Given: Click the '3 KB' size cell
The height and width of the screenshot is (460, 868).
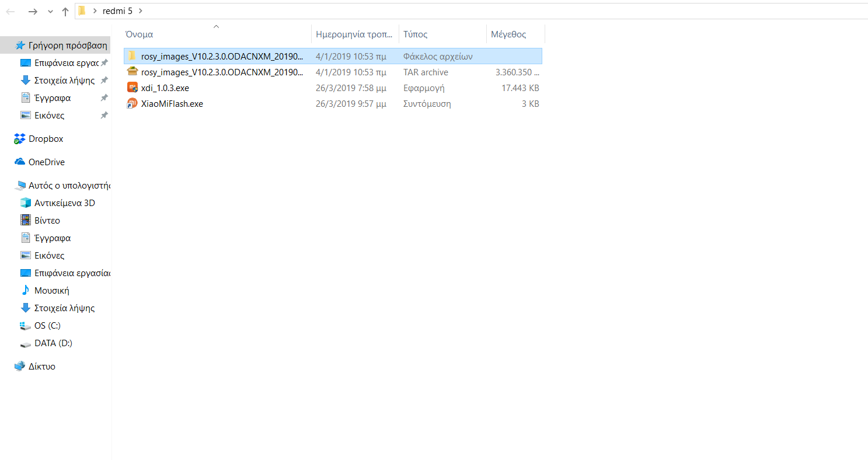Looking at the screenshot, I should [531, 104].
